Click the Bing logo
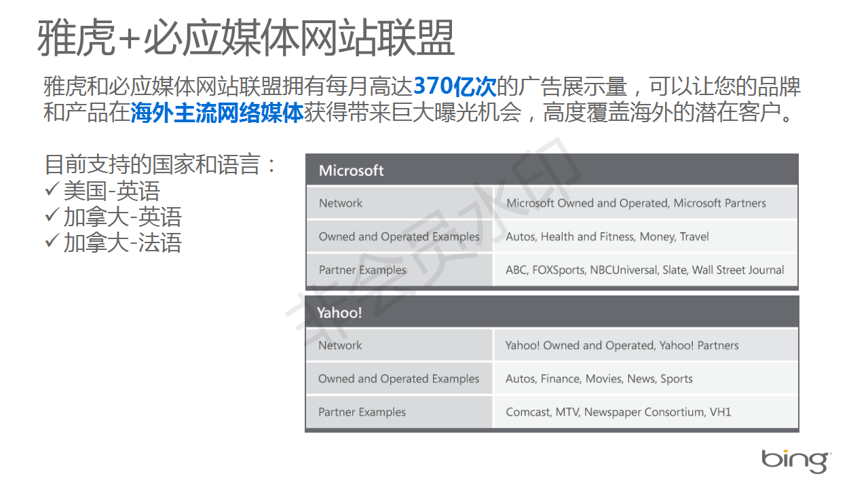 click(795, 460)
